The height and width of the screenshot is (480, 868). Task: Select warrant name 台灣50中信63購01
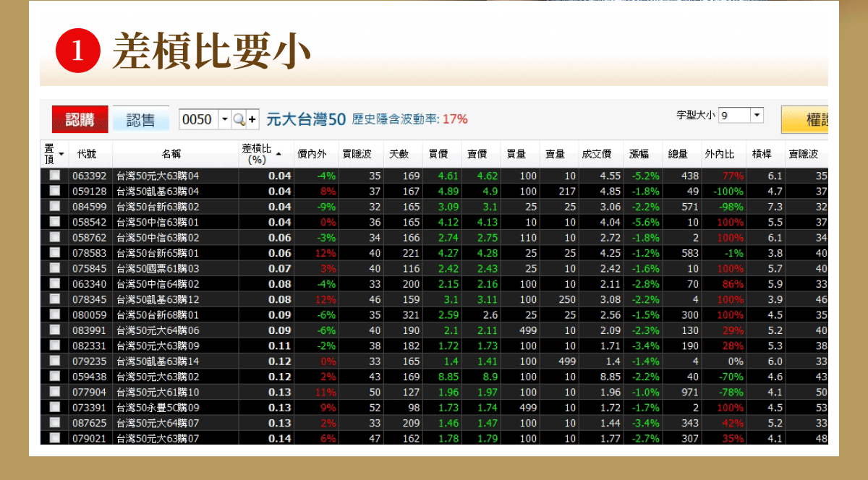pyautogui.click(x=158, y=222)
